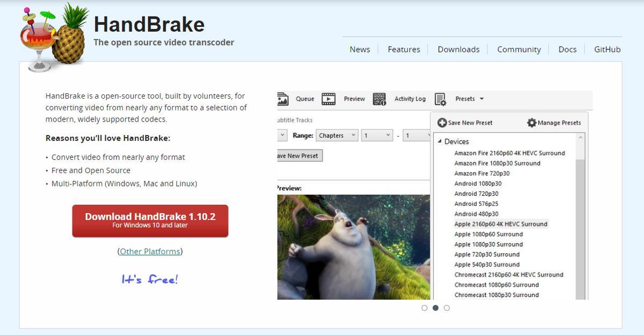This screenshot has width=644, height=335.
Task: Click the Presets document gear icon
Action: click(x=441, y=99)
